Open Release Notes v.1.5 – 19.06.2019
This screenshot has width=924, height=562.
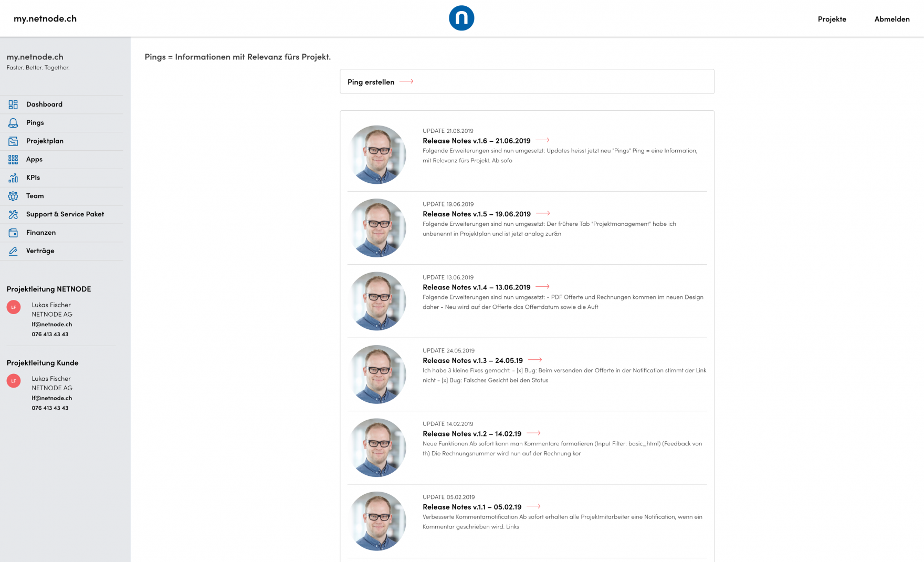(476, 214)
